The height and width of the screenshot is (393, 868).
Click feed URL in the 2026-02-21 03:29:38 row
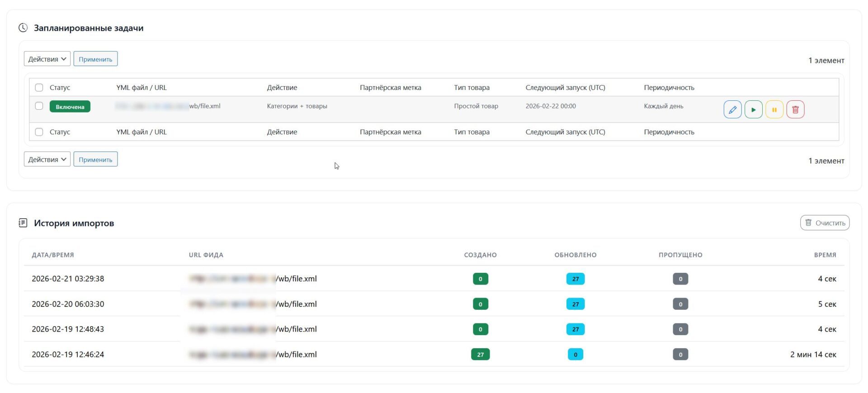[x=253, y=279]
